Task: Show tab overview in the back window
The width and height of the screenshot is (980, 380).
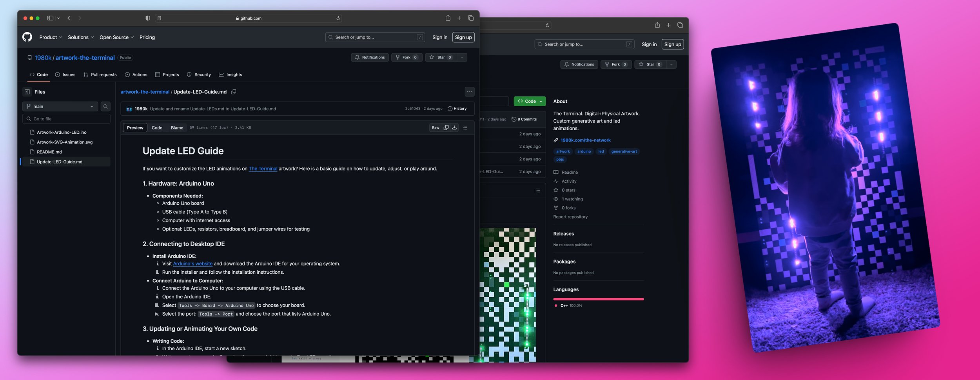Action: [x=680, y=25]
